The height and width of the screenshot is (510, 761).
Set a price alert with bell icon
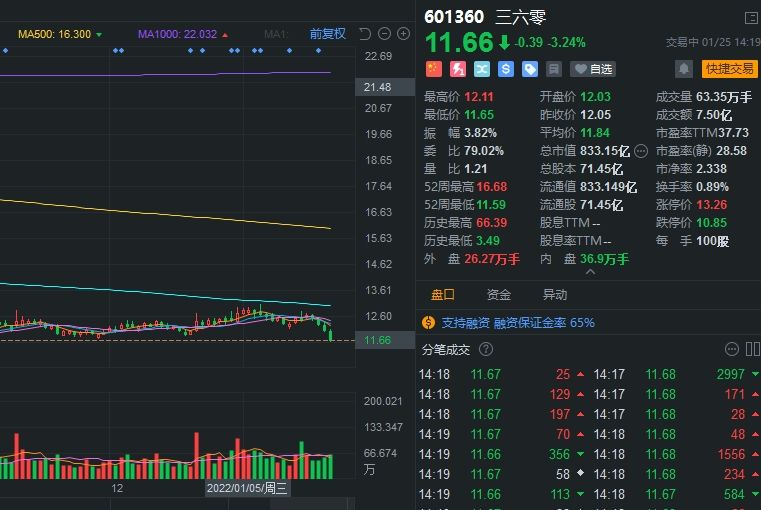tap(684, 69)
